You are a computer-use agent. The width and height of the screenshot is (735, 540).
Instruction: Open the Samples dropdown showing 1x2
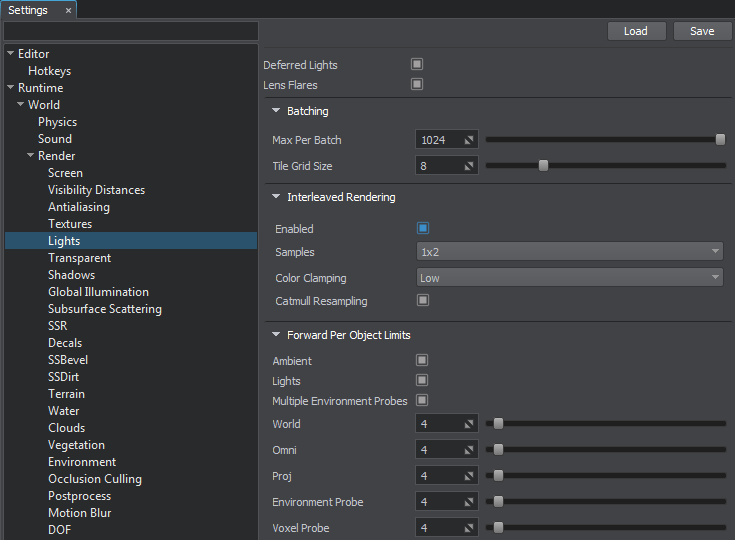click(569, 252)
